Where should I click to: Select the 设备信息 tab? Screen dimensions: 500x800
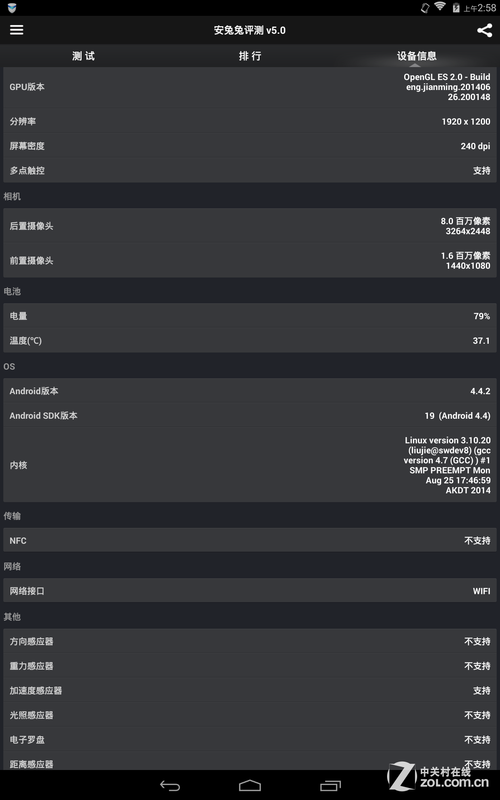click(x=416, y=56)
